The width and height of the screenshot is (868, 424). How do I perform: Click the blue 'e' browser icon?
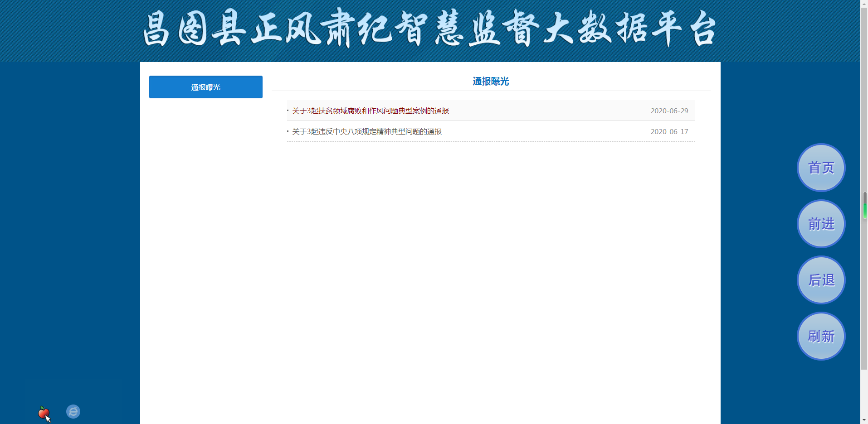73,411
